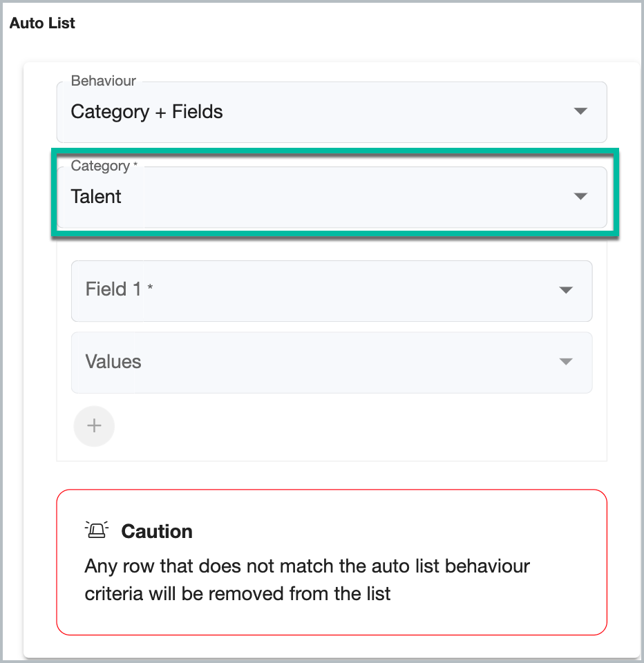Select the 'Category + Fields' behaviour value
Image resolution: width=644 pixels, height=663 pixels.
(146, 112)
